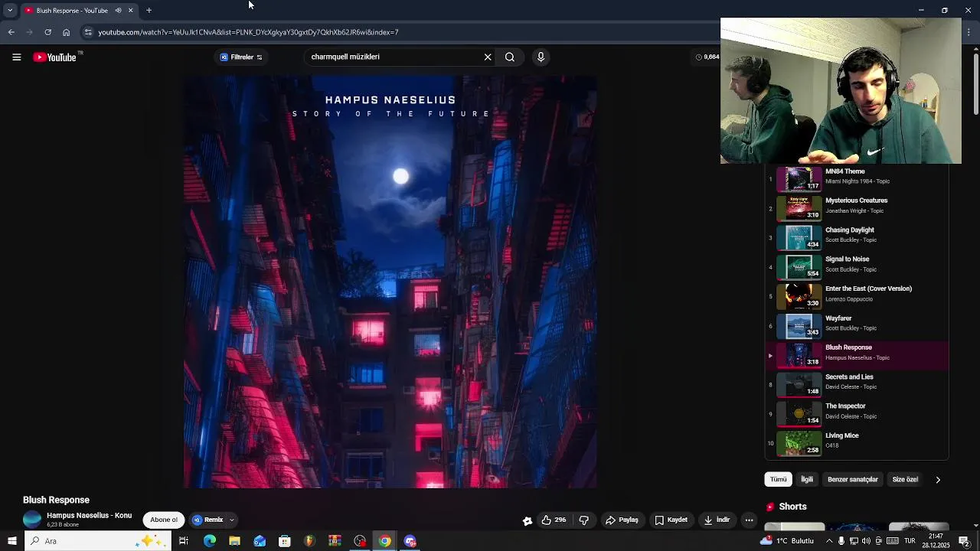The width and height of the screenshot is (980, 551).
Task: Play Secrets and Lies by David Celeste
Action: tap(857, 384)
